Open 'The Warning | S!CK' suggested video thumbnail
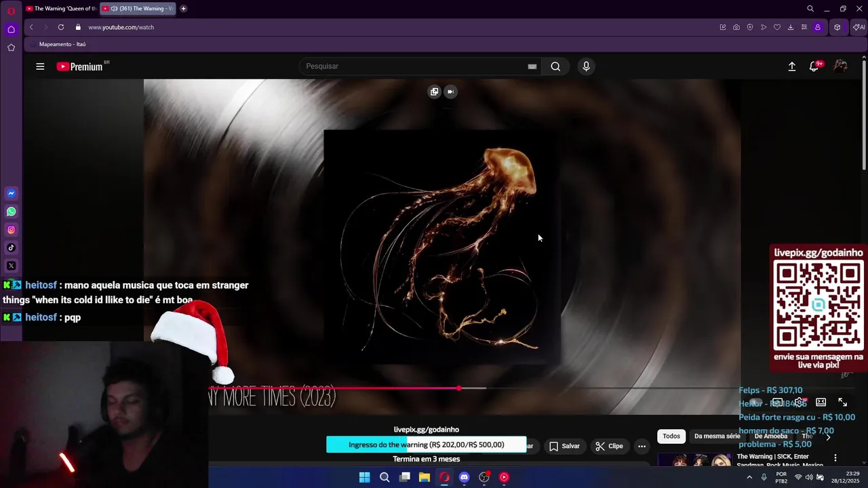 (x=695, y=461)
